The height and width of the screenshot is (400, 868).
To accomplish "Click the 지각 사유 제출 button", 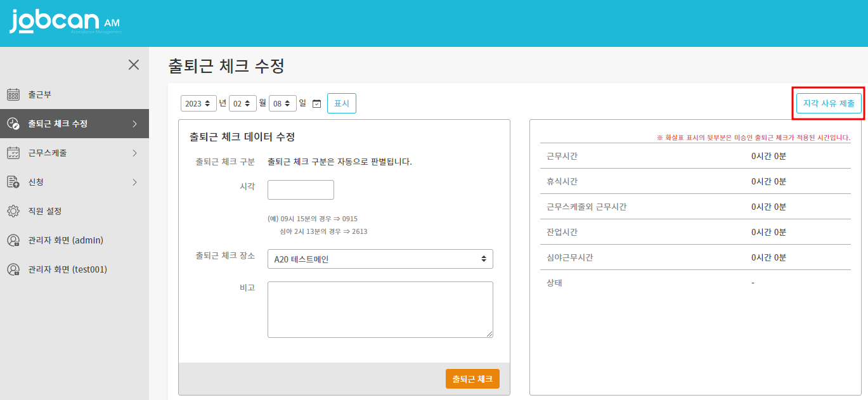I will (x=829, y=103).
